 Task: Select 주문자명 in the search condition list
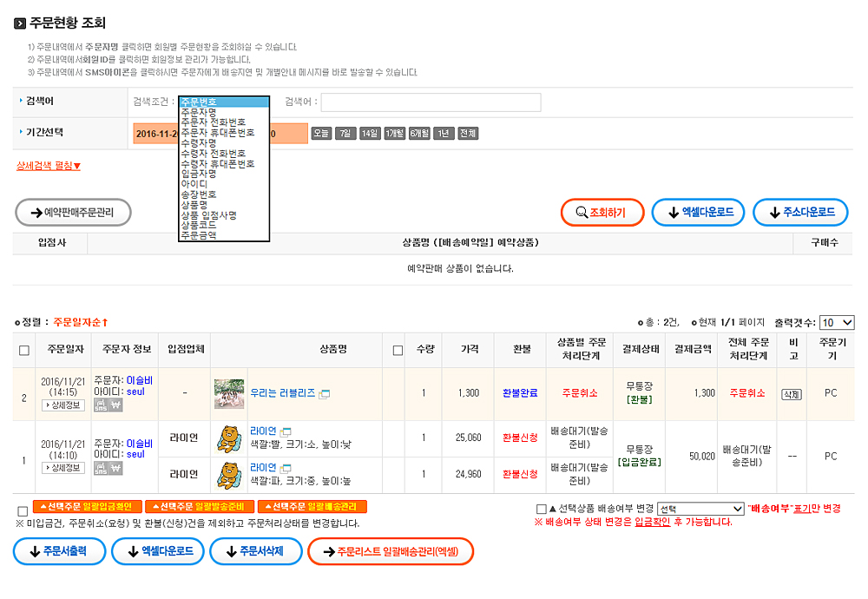(198, 112)
